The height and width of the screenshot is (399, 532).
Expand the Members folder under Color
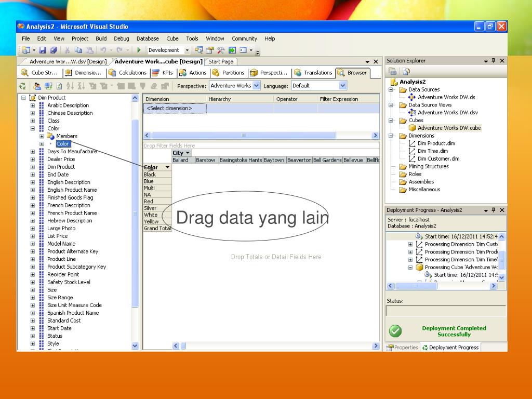coord(42,136)
